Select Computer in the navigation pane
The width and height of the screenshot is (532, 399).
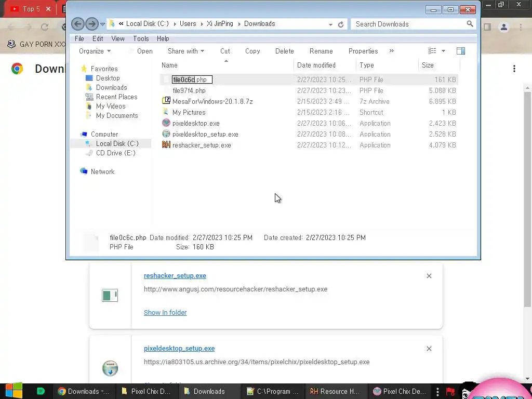click(104, 135)
